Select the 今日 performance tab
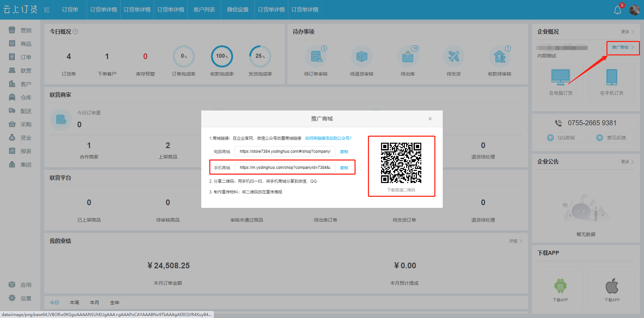The image size is (644, 318). tap(54, 303)
